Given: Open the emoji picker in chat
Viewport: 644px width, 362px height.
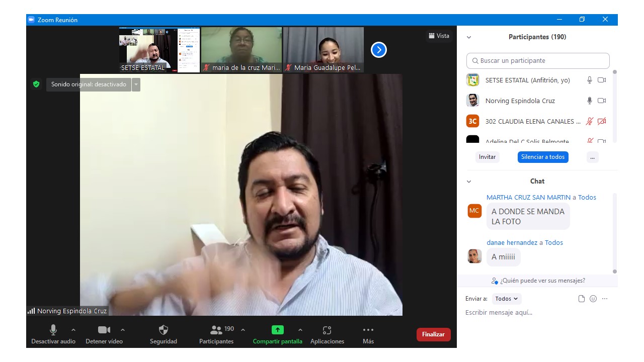Looking at the screenshot, I should [593, 299].
